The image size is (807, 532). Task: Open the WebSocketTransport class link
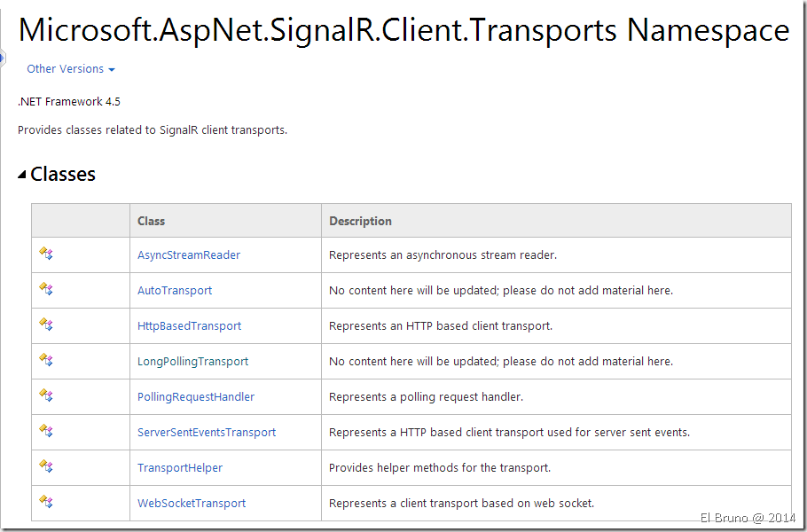(x=192, y=504)
